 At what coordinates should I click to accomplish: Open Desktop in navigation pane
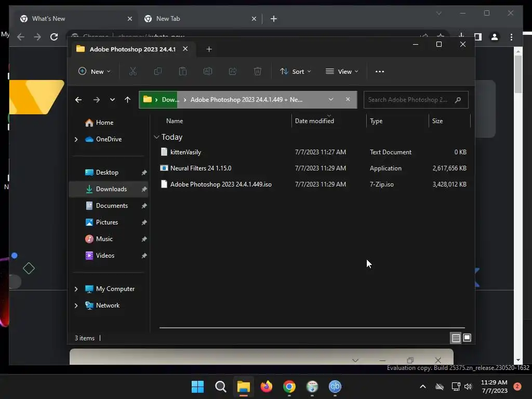107,172
